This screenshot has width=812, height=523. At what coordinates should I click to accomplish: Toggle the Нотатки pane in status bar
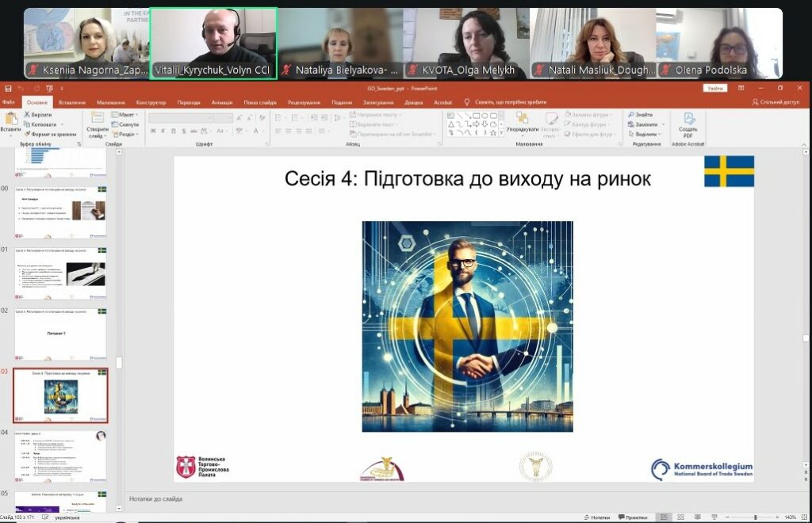[599, 517]
